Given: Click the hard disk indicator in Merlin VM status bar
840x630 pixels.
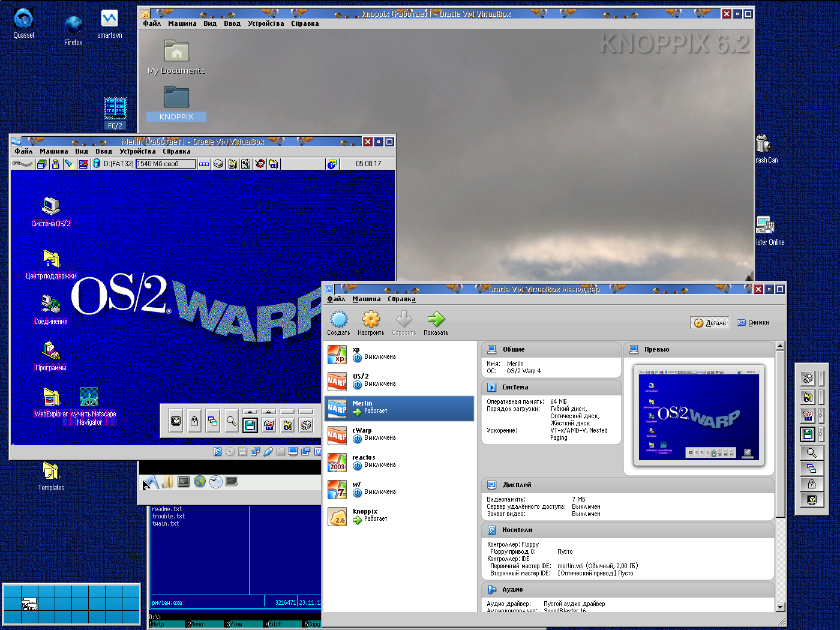Looking at the screenshot, I should pos(217,452).
